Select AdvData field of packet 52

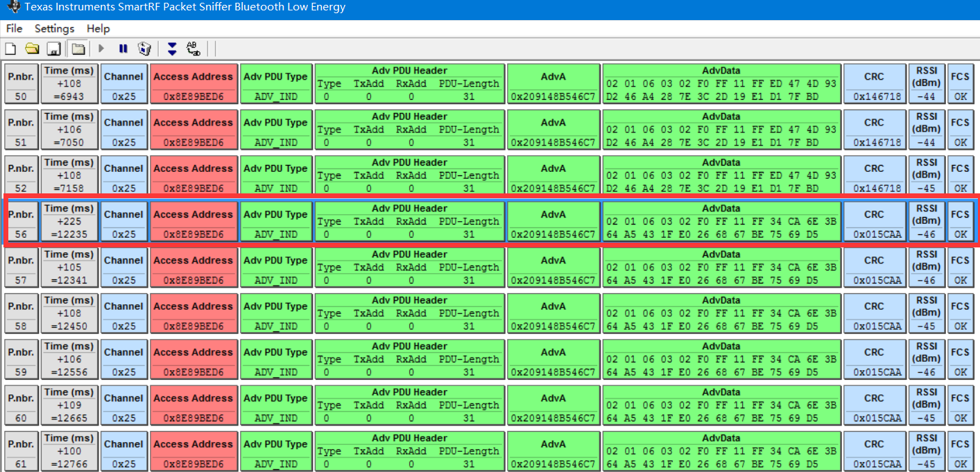(721, 175)
